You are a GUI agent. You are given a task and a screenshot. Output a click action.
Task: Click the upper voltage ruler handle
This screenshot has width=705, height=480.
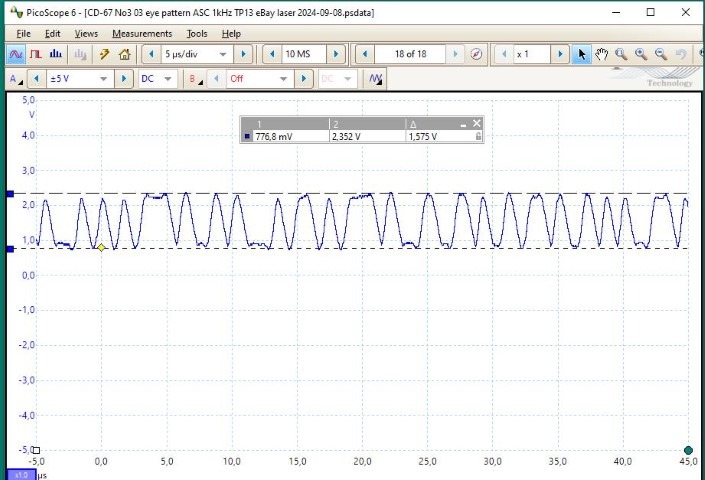pyautogui.click(x=10, y=194)
